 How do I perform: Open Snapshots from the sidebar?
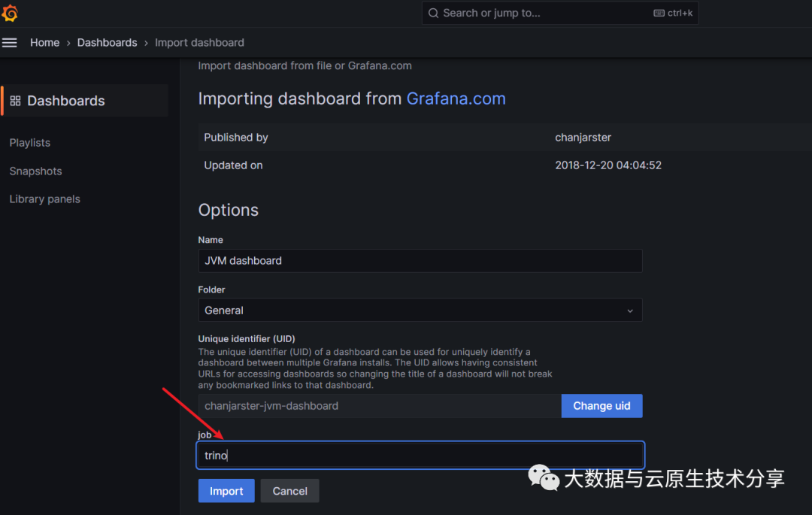click(35, 171)
